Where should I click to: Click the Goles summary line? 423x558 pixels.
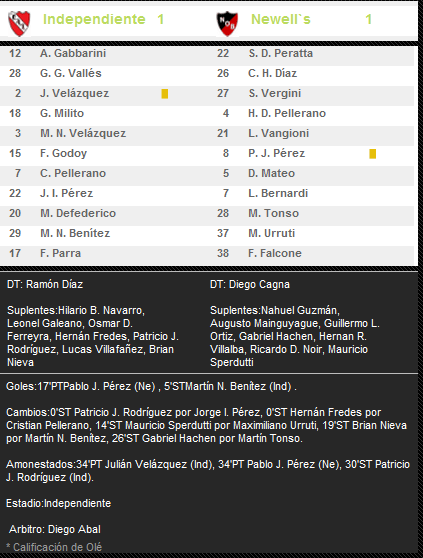click(x=151, y=386)
